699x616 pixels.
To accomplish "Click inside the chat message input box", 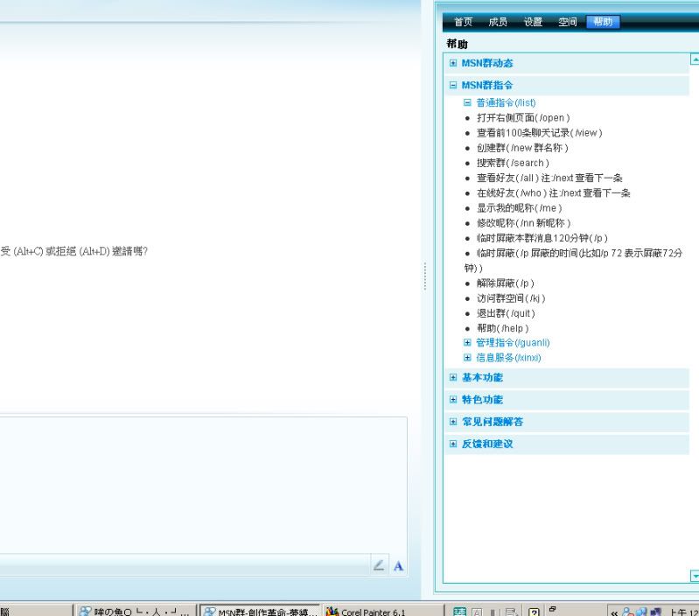I will (201, 481).
